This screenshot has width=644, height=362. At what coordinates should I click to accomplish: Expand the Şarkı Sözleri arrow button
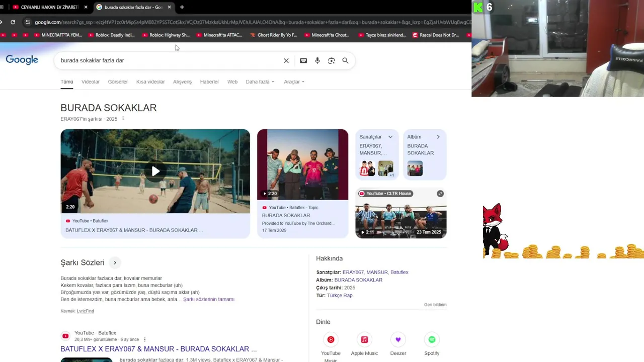[x=115, y=262]
